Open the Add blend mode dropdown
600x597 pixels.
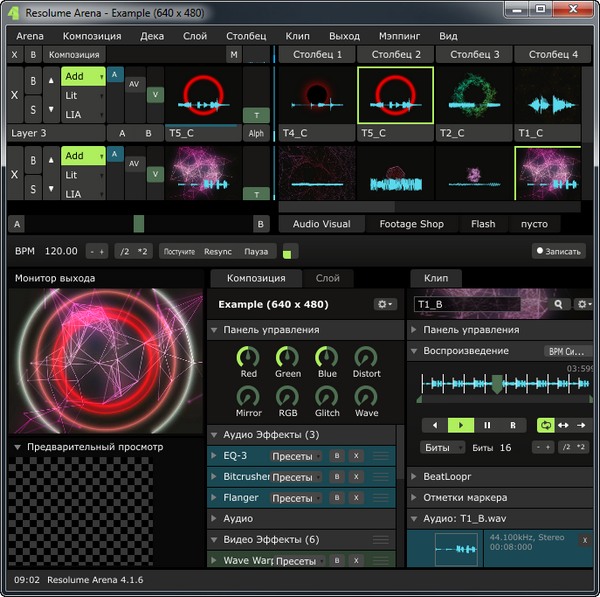(84, 75)
